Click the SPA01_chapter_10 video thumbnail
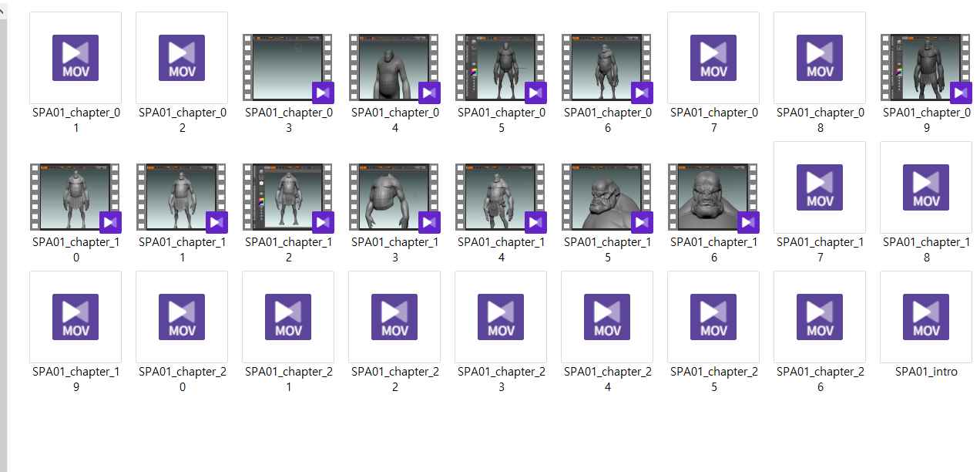980x472 pixels. pyautogui.click(x=76, y=197)
